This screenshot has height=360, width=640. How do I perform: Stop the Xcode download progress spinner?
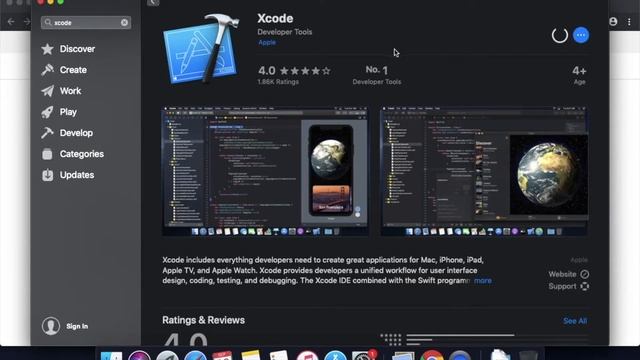click(x=560, y=35)
